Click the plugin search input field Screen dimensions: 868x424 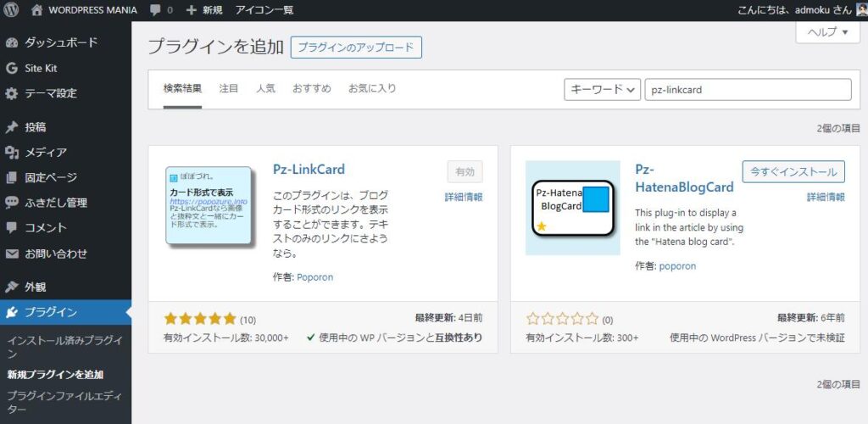click(x=748, y=90)
